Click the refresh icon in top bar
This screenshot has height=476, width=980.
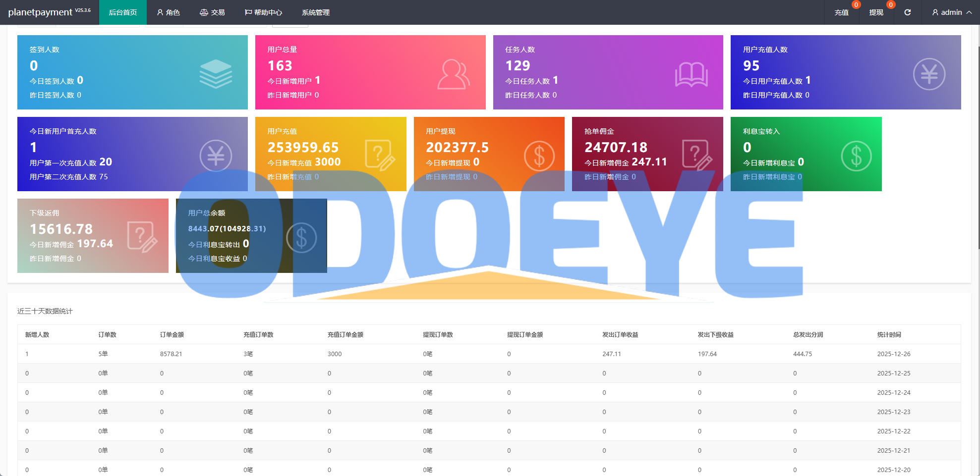click(907, 12)
